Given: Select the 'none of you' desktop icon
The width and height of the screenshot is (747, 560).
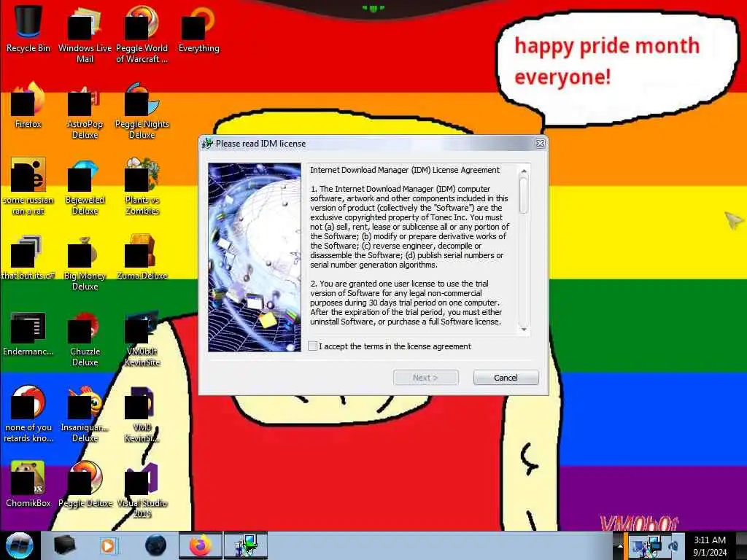Looking at the screenshot, I should (28, 414).
